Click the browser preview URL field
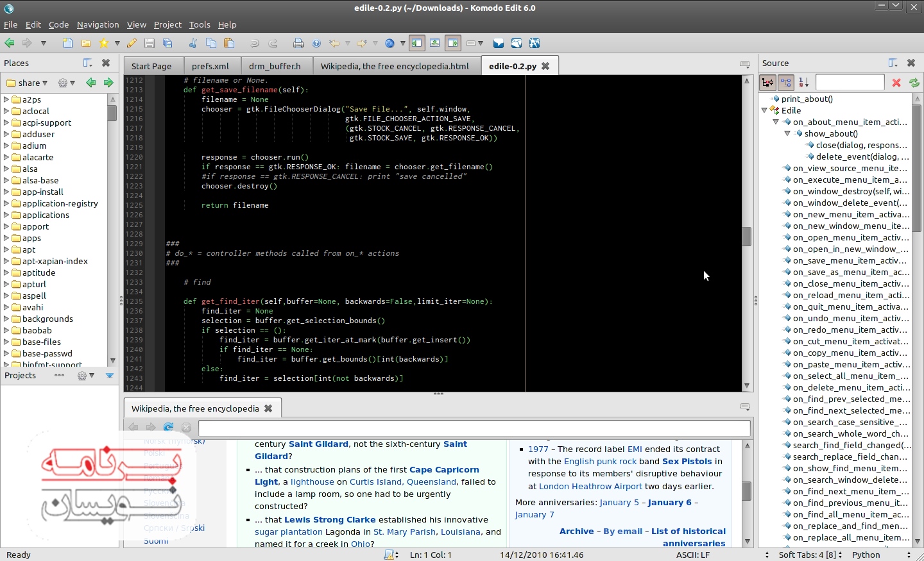924x561 pixels. tap(474, 428)
